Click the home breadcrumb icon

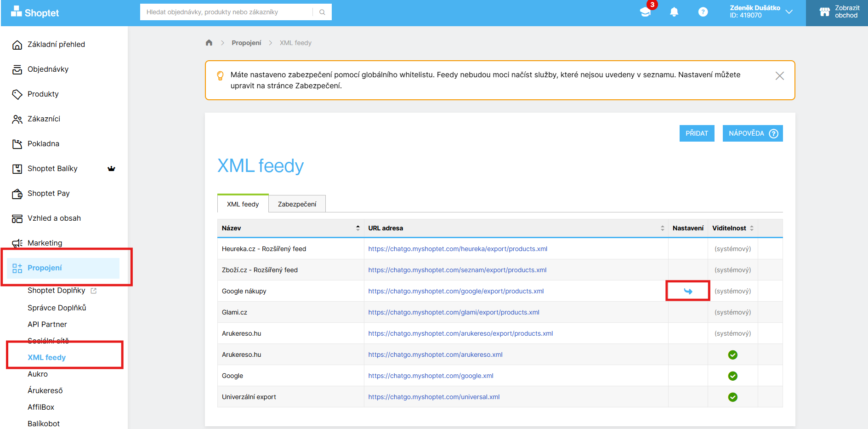point(209,43)
